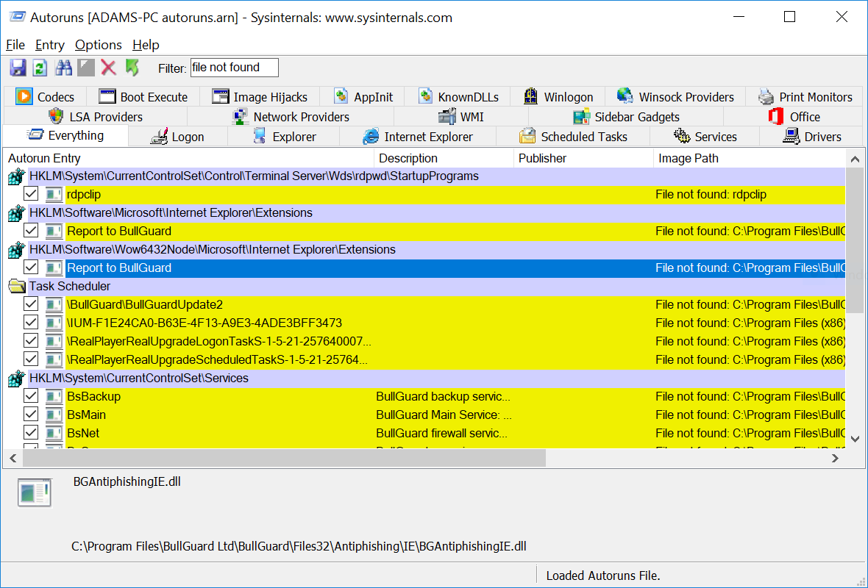Uncheck the highlighted Report to BullGuard entry
The image size is (868, 588).
pyautogui.click(x=31, y=268)
